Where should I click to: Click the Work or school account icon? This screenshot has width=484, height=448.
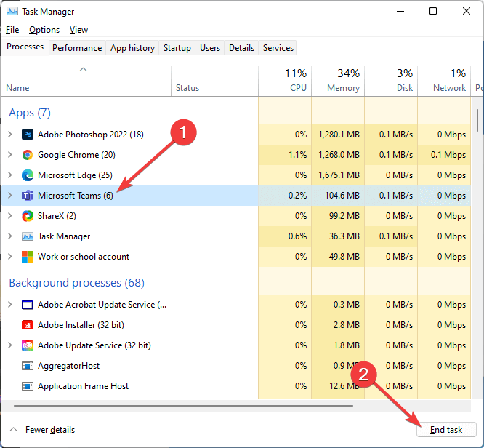pyautogui.click(x=28, y=257)
